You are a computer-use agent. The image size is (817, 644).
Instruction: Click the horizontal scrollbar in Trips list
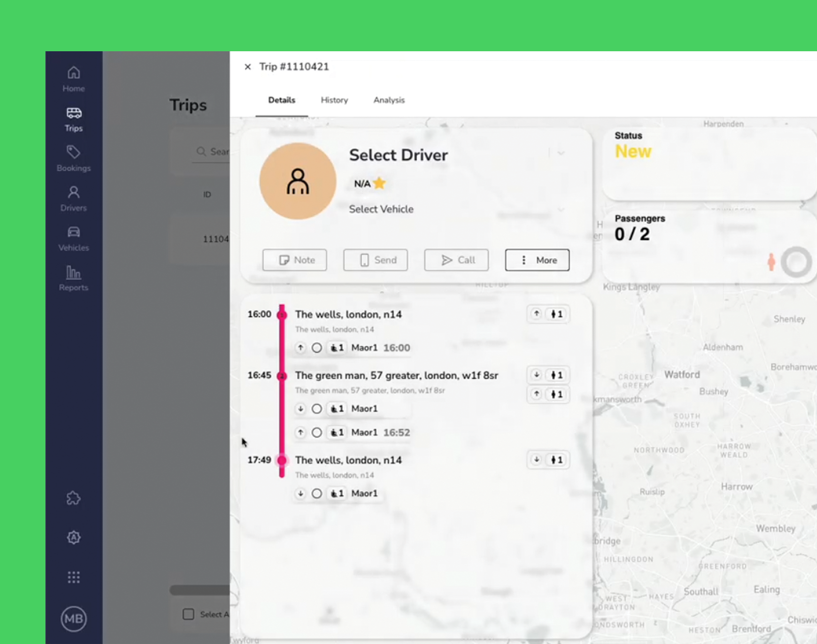[200, 590]
